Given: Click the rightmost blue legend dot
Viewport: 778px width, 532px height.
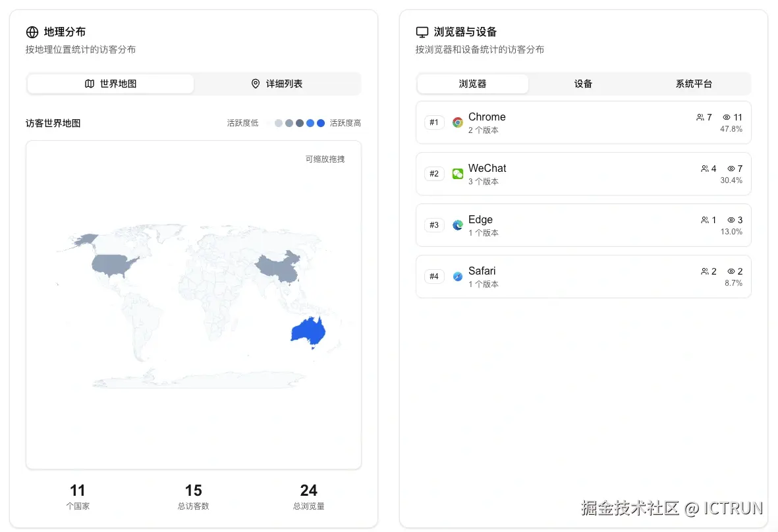Looking at the screenshot, I should click(321, 123).
